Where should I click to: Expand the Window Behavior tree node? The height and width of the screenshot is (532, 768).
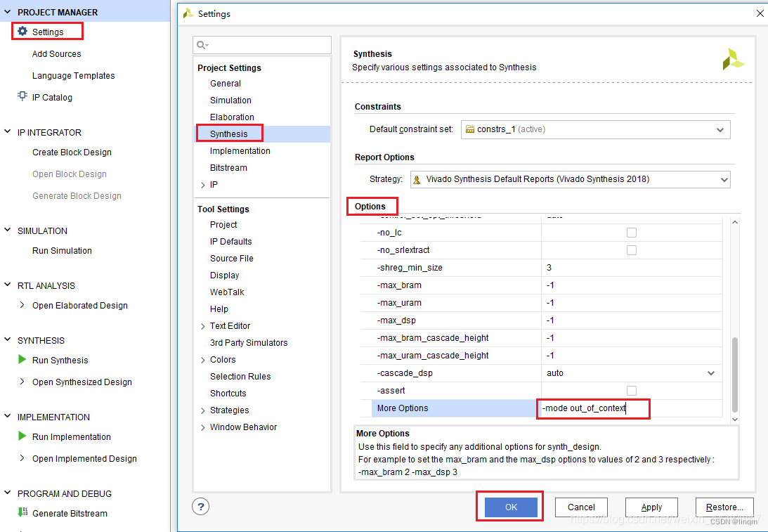(203, 428)
